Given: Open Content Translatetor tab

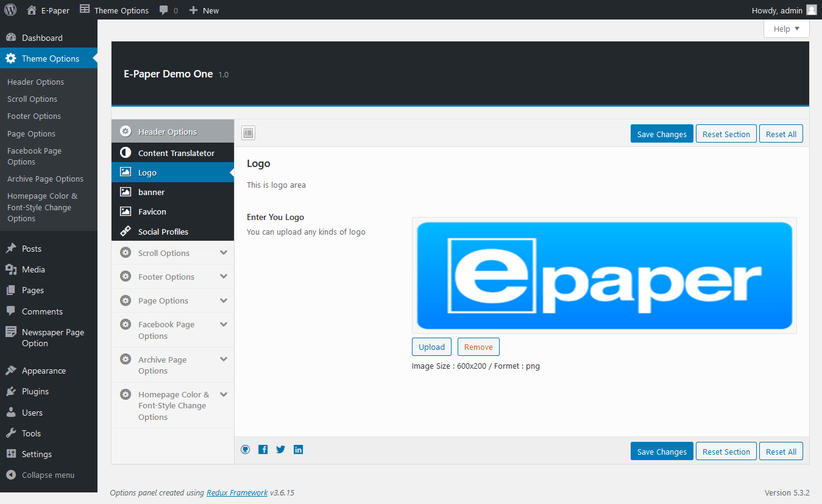Looking at the screenshot, I should point(173,153).
